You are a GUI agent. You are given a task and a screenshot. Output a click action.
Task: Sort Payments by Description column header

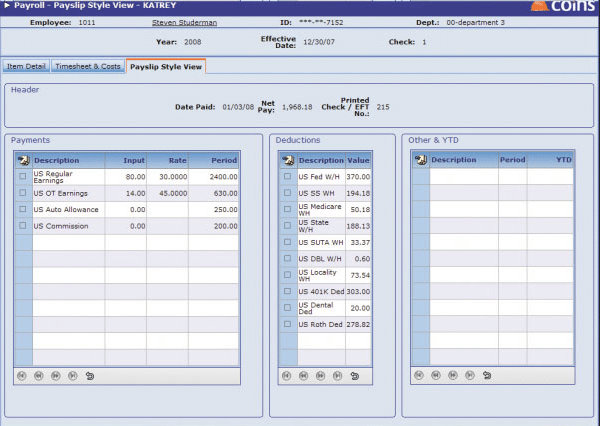pyautogui.click(x=68, y=160)
